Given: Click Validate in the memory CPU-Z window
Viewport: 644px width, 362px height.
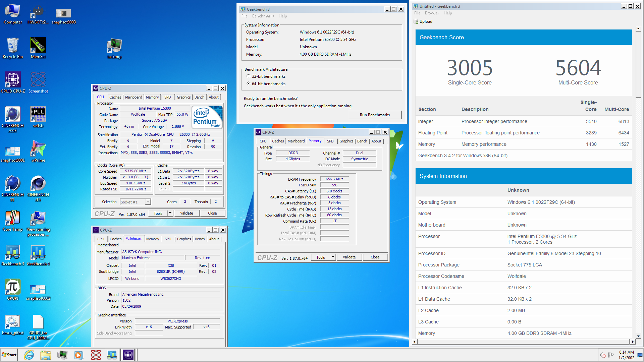Looking at the screenshot, I should [x=349, y=257].
